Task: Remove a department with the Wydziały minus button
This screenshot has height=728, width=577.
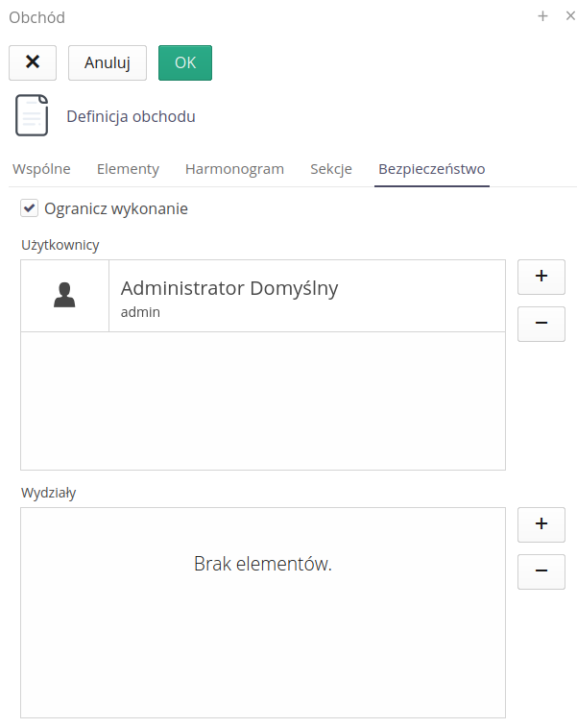Action: tap(541, 571)
